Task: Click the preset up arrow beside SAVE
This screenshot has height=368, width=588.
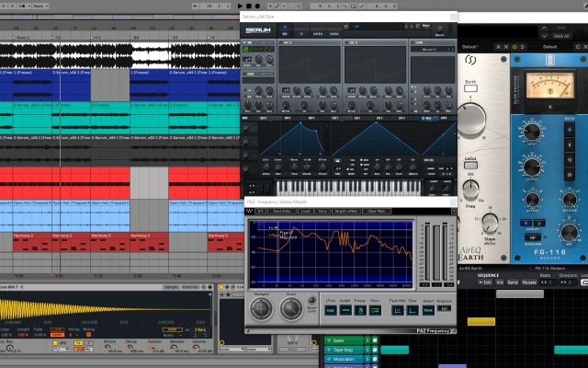Action: coord(545,28)
